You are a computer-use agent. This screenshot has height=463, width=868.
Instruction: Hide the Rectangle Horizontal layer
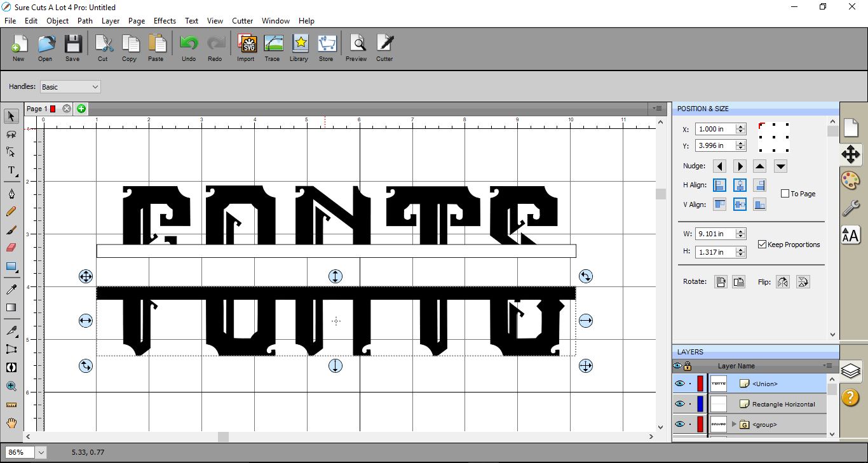tap(679, 404)
